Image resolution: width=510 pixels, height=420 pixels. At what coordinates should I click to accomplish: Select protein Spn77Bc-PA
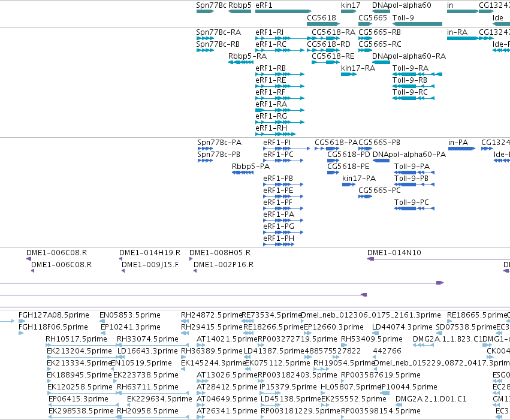(219, 143)
